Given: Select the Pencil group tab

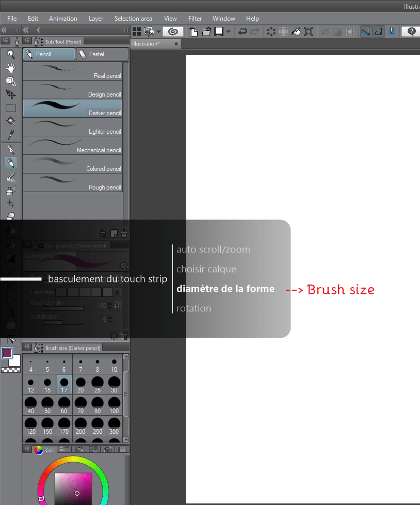Looking at the screenshot, I should [x=49, y=54].
